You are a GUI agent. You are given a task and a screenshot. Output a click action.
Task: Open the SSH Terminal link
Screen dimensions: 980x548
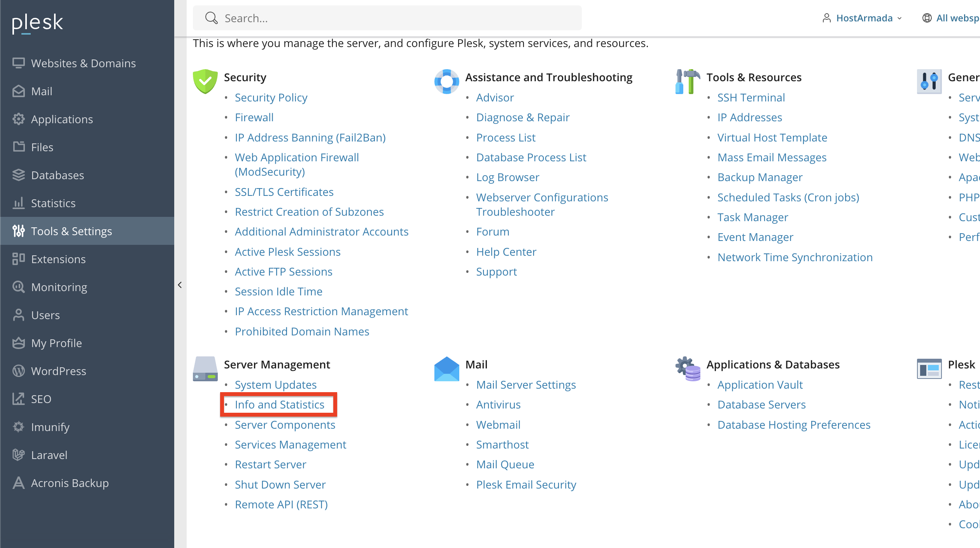[751, 98]
